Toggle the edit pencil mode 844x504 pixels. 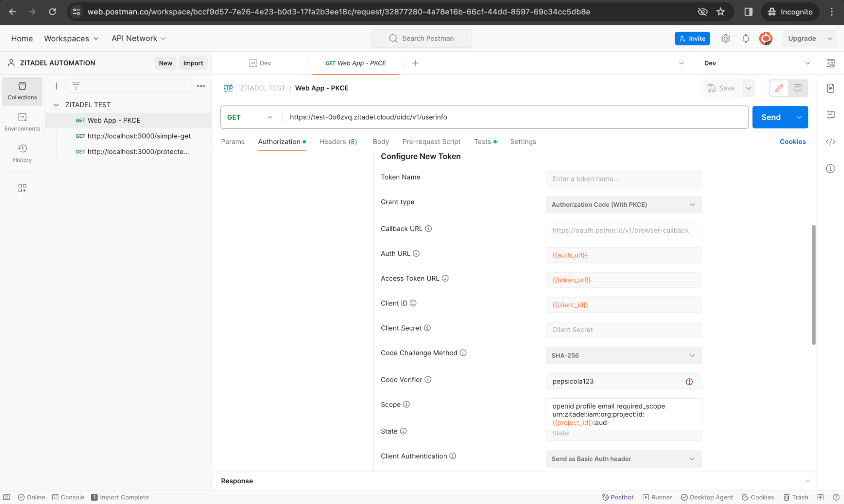[779, 88]
